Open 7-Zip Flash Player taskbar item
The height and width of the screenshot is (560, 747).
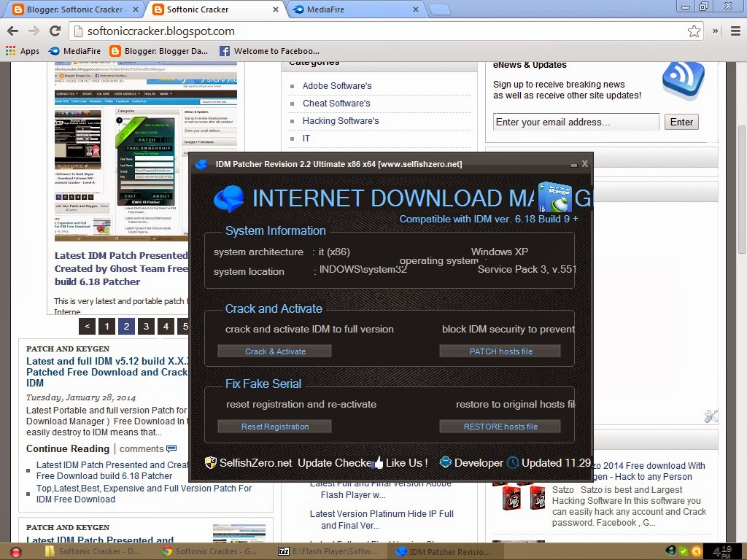coord(327,551)
